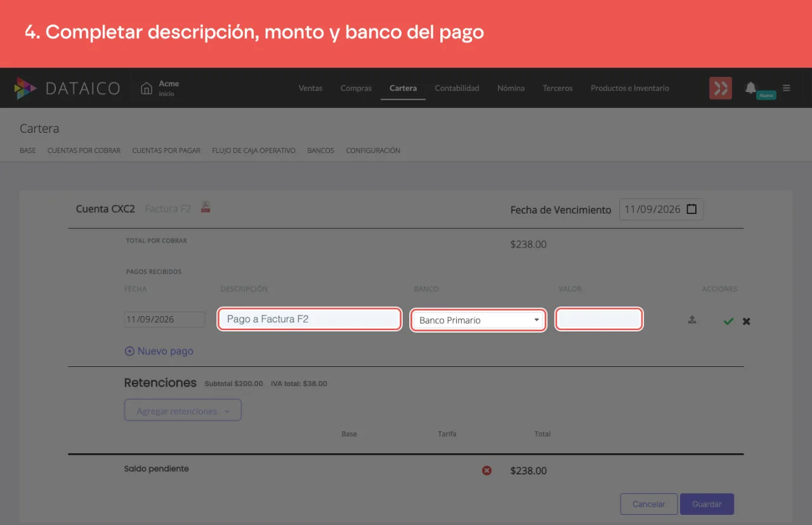Click the Base column header
The image size is (812, 525).
tap(349, 434)
